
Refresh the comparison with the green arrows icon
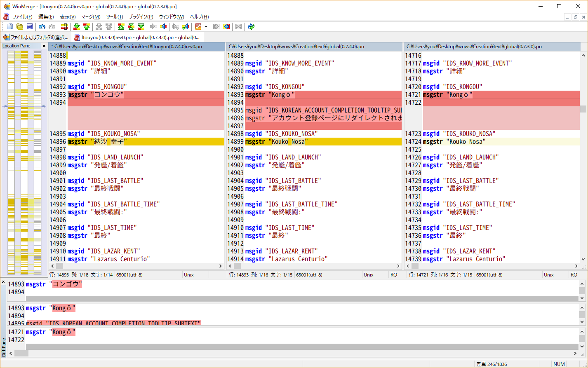coord(251,27)
